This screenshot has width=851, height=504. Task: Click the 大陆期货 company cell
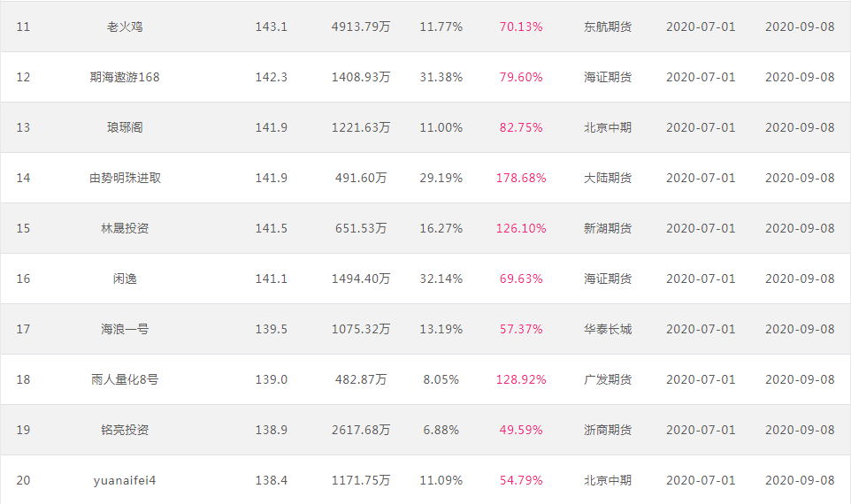(x=608, y=178)
